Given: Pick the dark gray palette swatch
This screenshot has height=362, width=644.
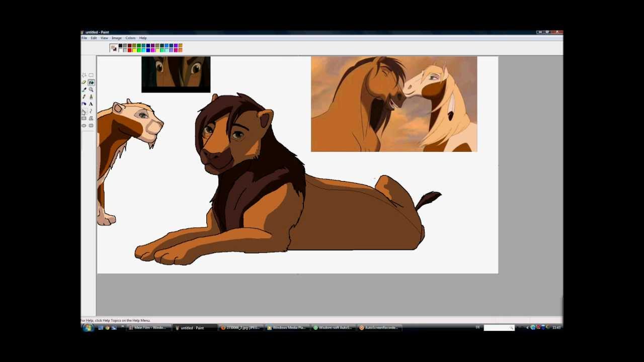Looking at the screenshot, I should pyautogui.click(x=125, y=46).
